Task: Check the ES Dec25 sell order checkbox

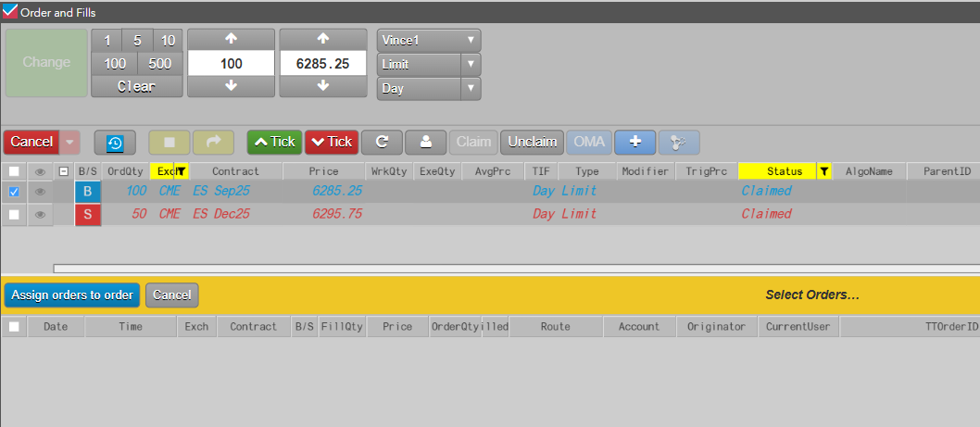Action: (14, 214)
